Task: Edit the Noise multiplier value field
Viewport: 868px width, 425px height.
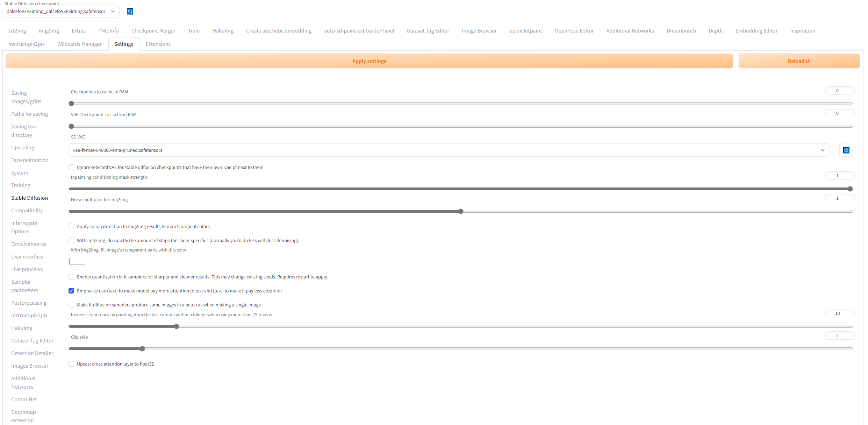Action: coord(840,198)
